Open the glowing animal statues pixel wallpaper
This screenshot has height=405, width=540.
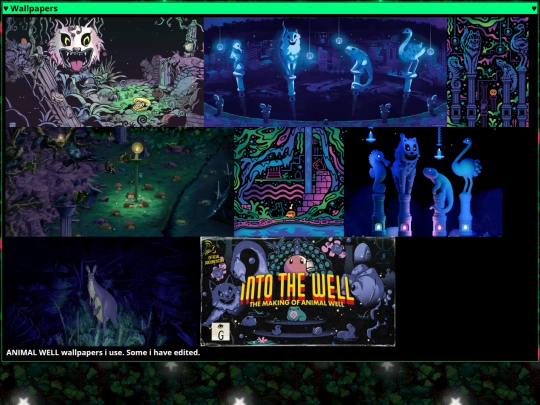tap(325, 72)
